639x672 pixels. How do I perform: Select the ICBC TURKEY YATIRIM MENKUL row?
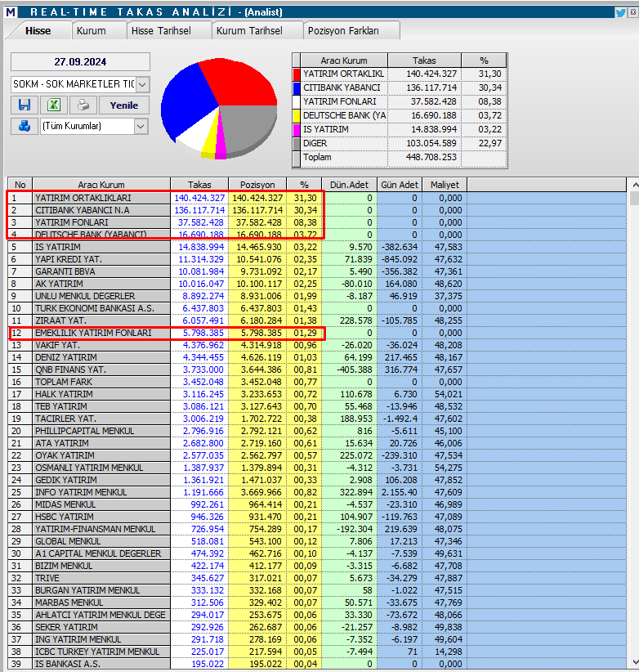click(x=317, y=652)
